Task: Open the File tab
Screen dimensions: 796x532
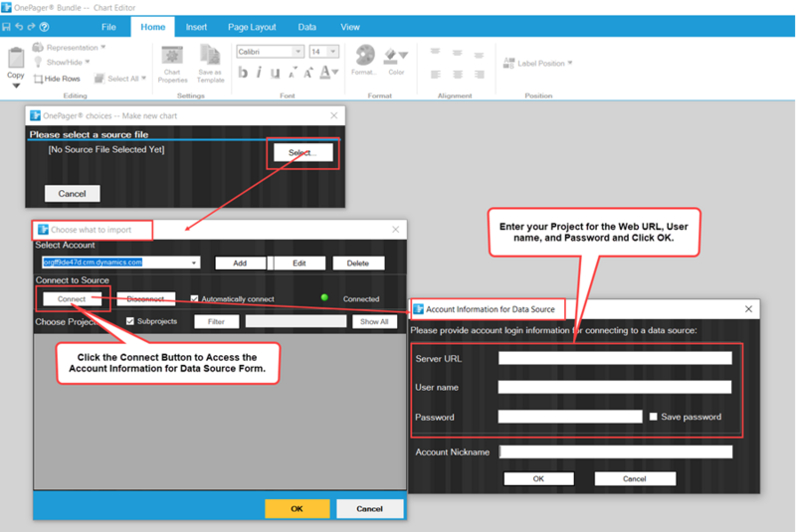Action: (108, 27)
